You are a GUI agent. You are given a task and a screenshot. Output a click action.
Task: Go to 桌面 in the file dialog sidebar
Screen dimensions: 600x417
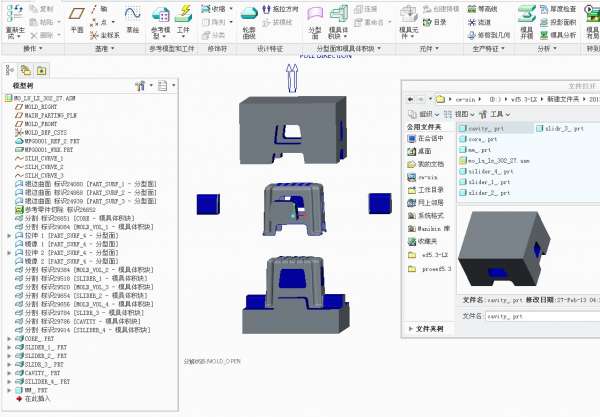(419, 151)
